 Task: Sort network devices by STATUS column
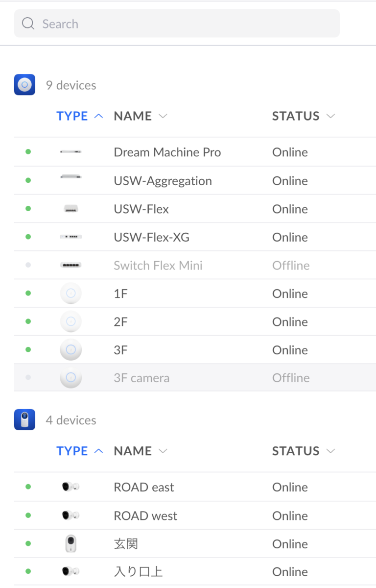click(x=304, y=116)
